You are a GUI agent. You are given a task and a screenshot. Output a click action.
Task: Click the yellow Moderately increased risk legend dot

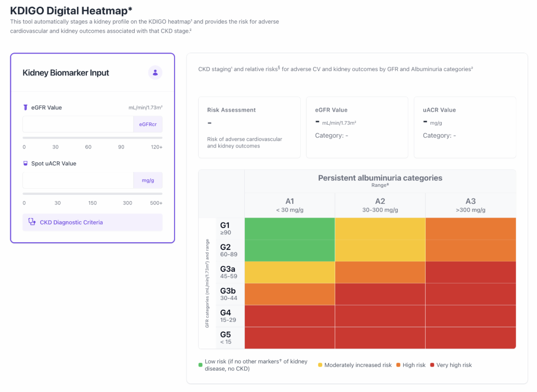pyautogui.click(x=320, y=365)
